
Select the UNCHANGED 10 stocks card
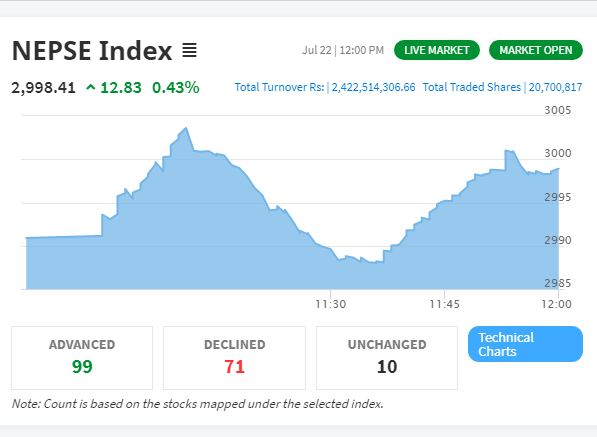pos(387,358)
